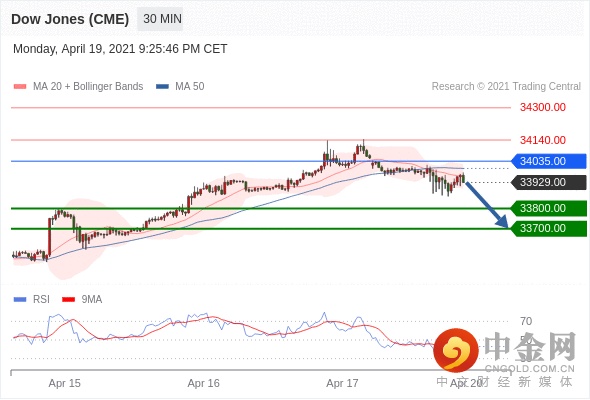Image resolution: width=590 pixels, height=400 pixels.
Task: Toggle the 9MA legend entry
Action: (x=82, y=300)
